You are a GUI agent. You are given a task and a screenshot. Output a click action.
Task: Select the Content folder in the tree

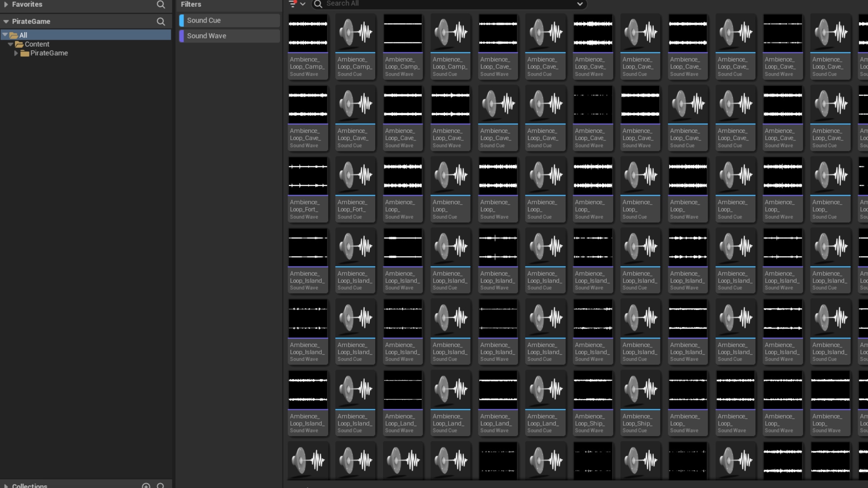[x=37, y=44]
